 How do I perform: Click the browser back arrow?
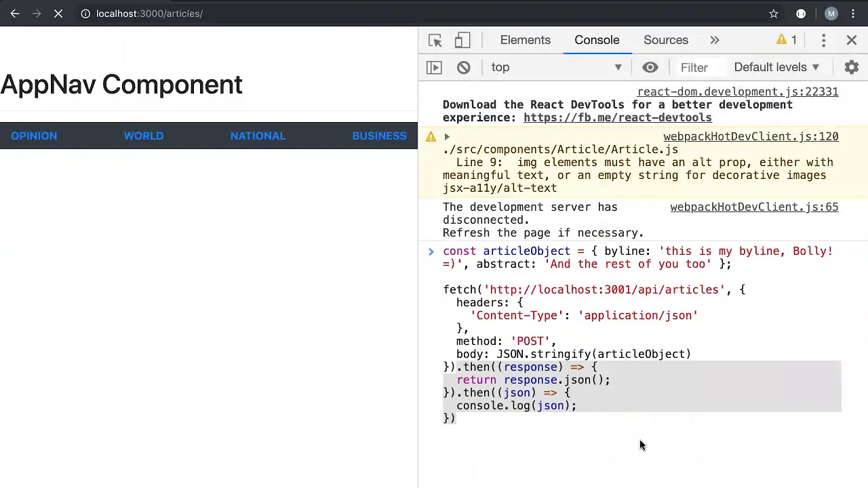point(15,14)
